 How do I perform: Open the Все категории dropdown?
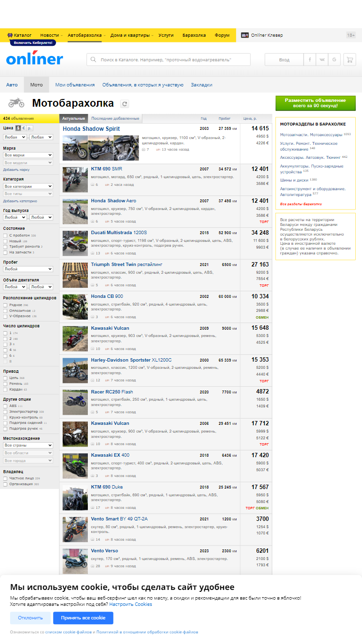tap(28, 186)
